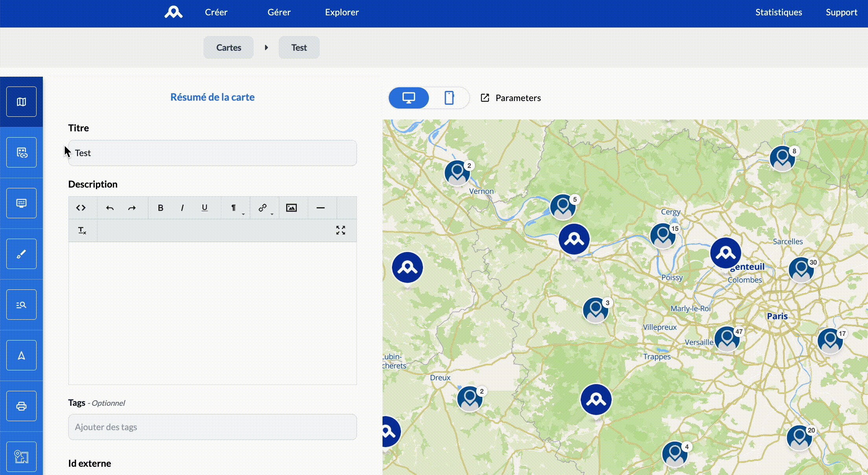Image resolution: width=868 pixels, height=475 pixels.
Task: Open the Explorer menu
Action: [x=342, y=12]
